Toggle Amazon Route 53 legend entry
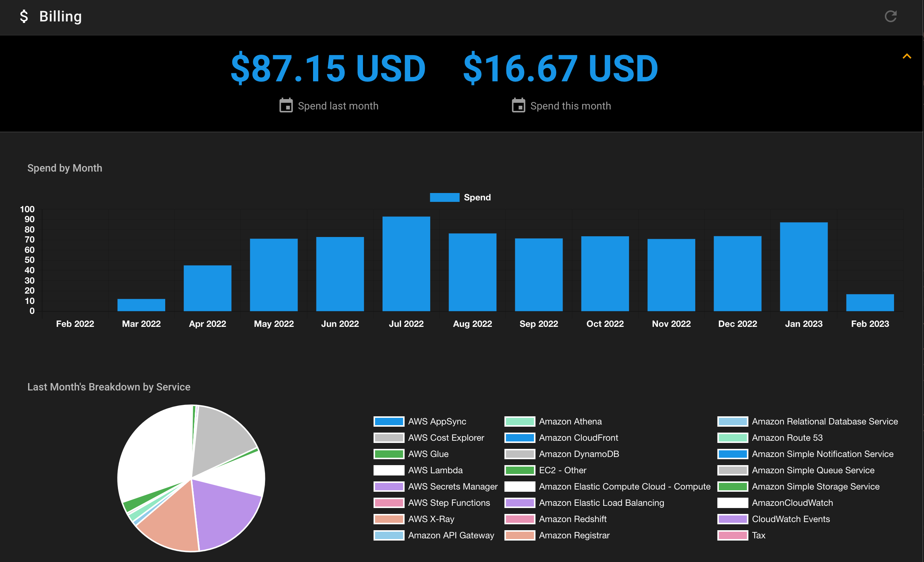Viewport: 924px width, 562px height. click(x=770, y=438)
